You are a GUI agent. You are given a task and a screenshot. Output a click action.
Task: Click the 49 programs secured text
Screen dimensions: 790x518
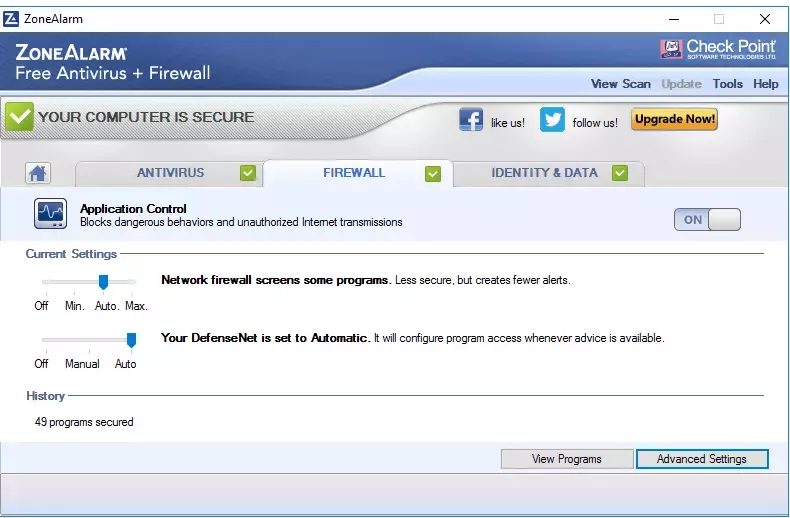(x=84, y=422)
